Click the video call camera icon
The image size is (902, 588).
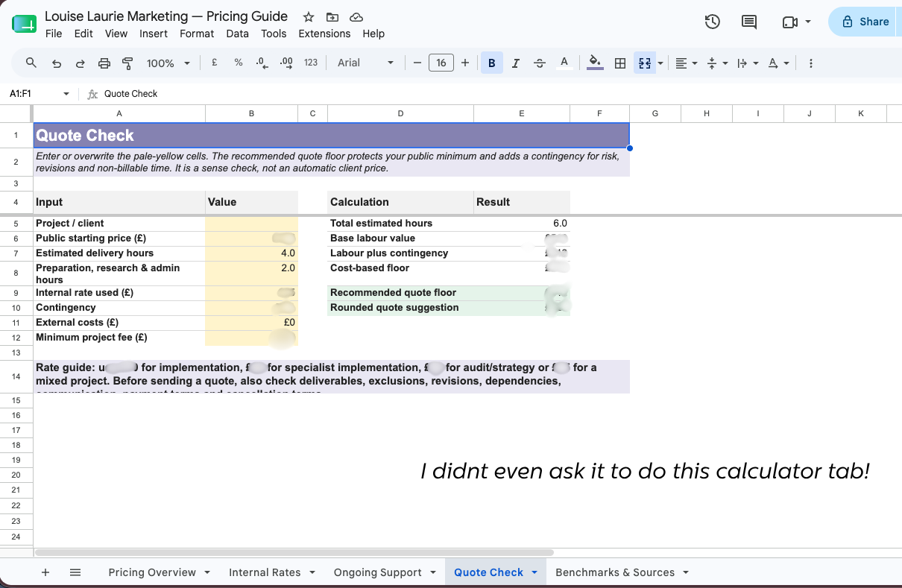click(x=790, y=22)
